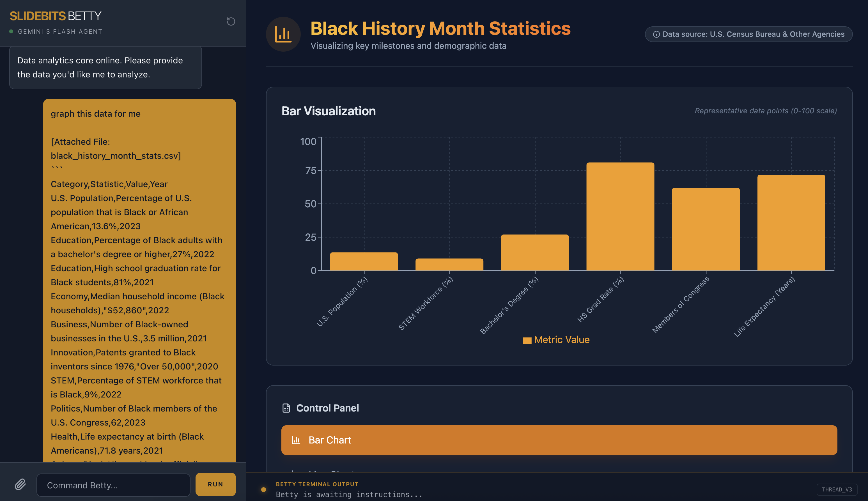The width and height of the screenshot is (868, 501).
Task: Click the reset conversation icon
Action: tap(231, 21)
